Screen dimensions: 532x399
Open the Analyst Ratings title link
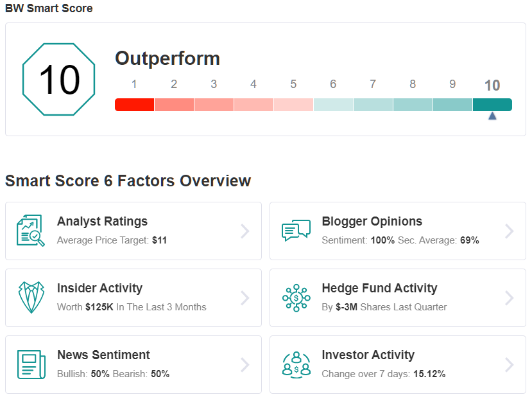click(x=102, y=221)
